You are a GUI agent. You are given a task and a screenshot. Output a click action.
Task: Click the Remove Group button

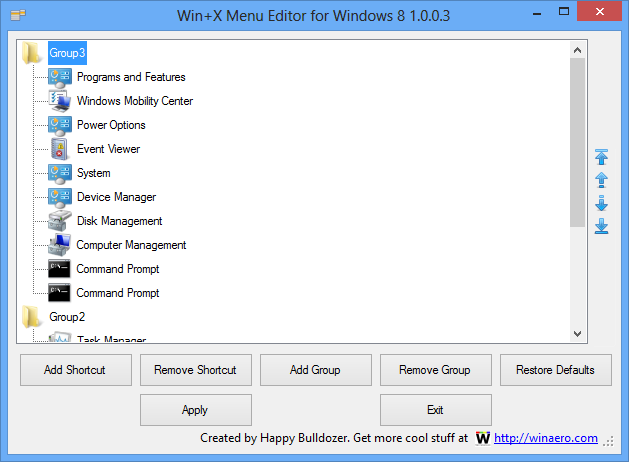tap(436, 370)
